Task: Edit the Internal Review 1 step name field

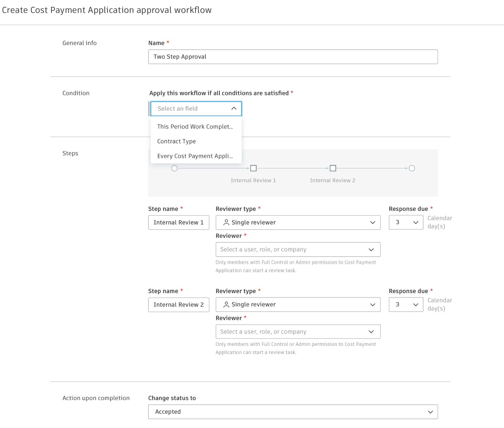Action: [x=179, y=222]
